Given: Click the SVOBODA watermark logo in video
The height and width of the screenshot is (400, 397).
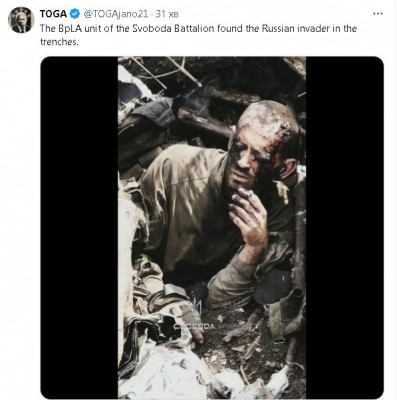Looking at the screenshot, I should [194, 326].
